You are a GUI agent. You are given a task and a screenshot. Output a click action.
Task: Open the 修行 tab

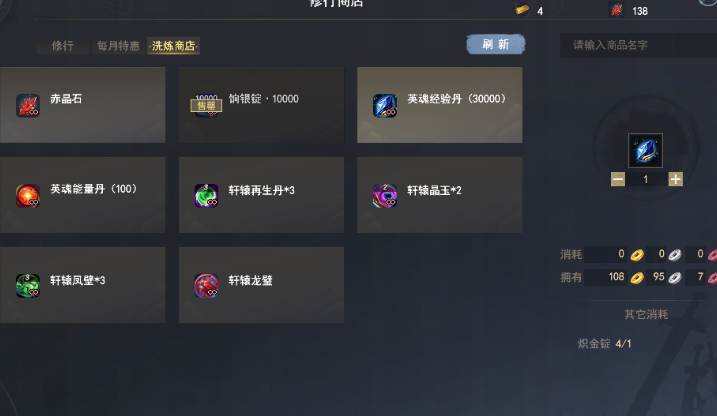coord(63,46)
